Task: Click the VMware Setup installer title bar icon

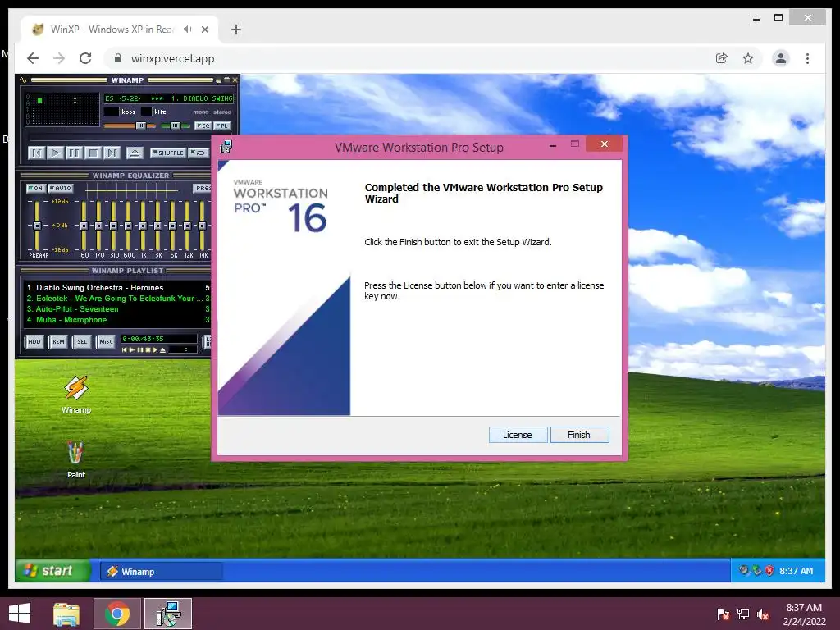Action: coord(226,147)
